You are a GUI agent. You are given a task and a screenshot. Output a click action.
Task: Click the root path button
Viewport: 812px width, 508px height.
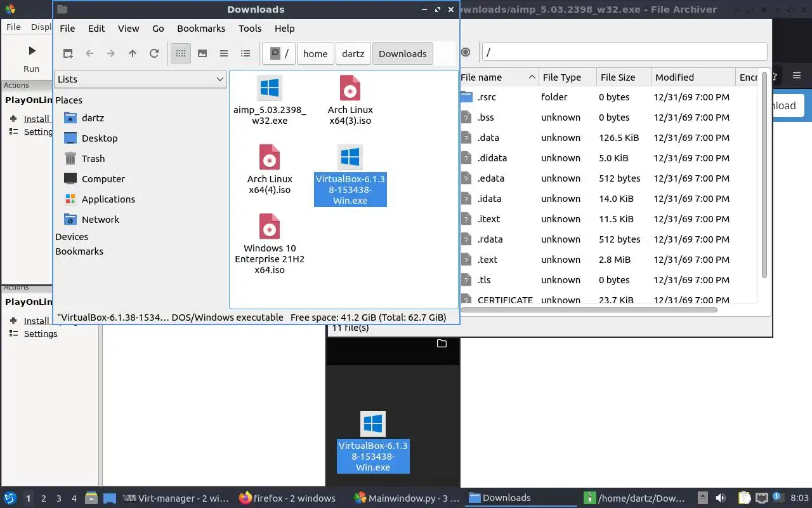point(279,53)
